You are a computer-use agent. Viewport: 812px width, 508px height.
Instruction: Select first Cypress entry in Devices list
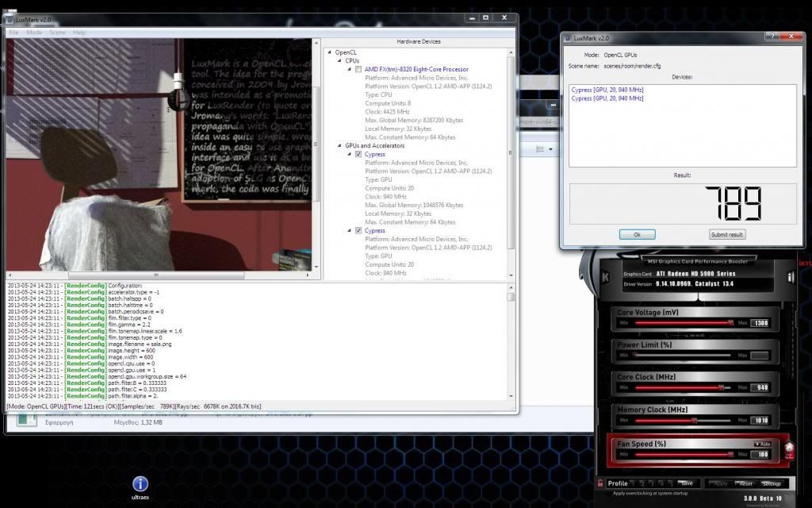607,90
